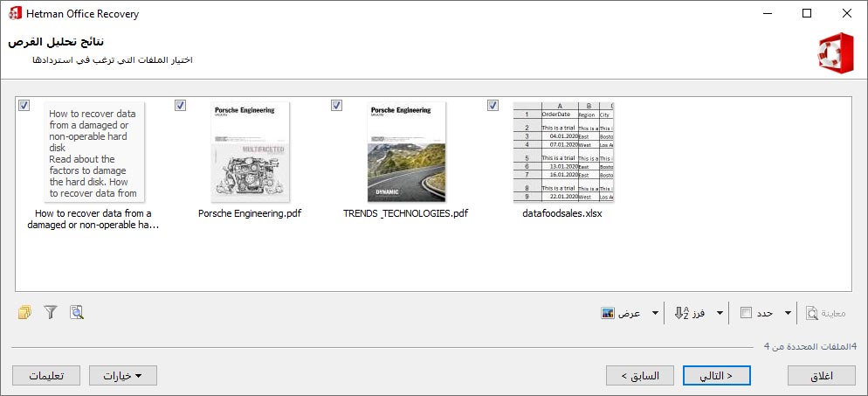Click the تعليمات help button

tap(46, 376)
